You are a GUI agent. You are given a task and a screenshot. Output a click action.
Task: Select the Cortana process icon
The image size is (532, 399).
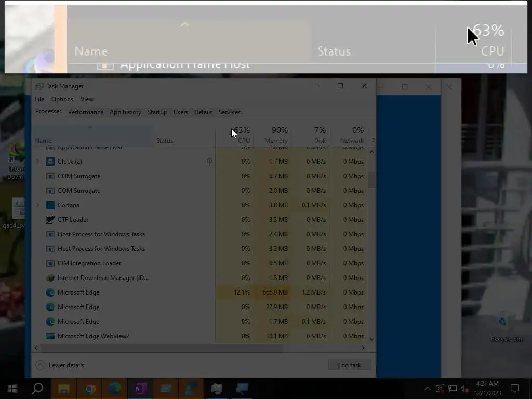(50, 205)
